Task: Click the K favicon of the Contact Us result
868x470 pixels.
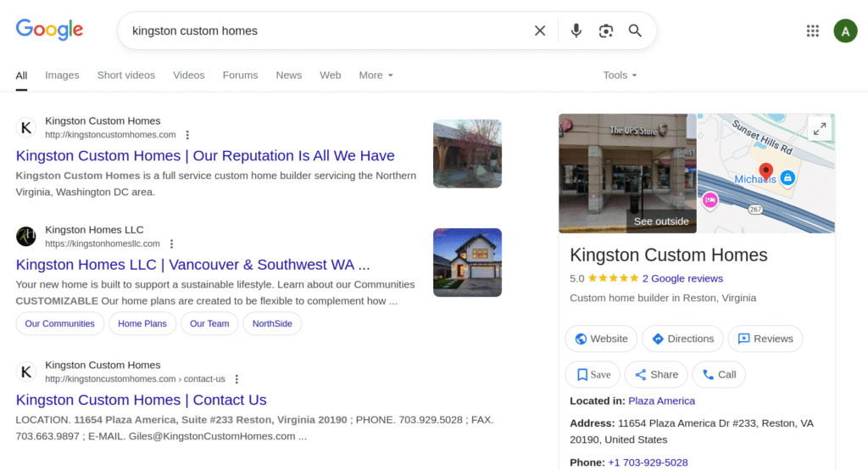Action: tap(26, 372)
